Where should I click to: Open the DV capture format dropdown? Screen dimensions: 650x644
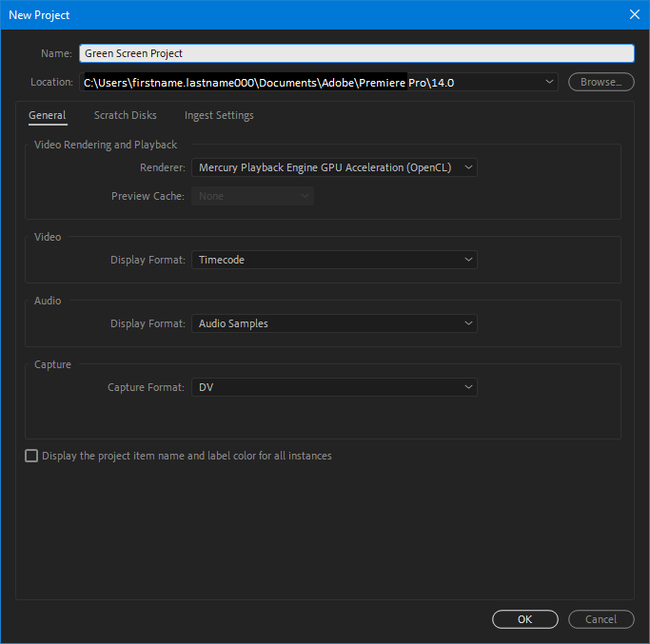[334, 387]
